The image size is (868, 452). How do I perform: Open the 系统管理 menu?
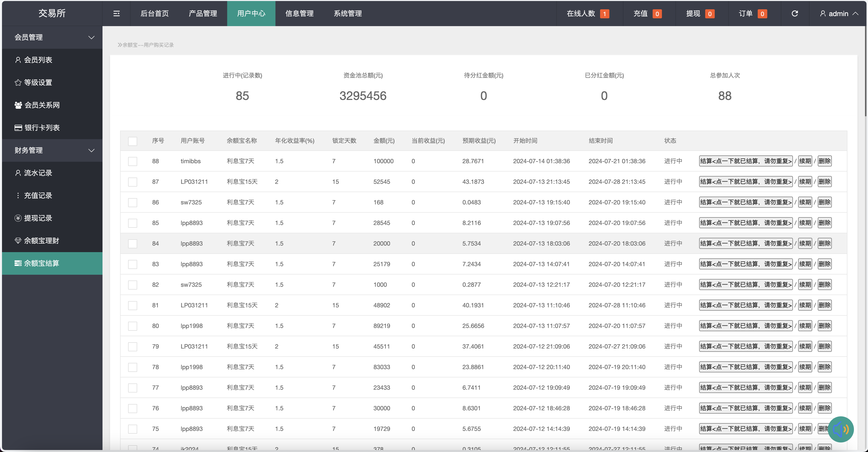(x=347, y=14)
